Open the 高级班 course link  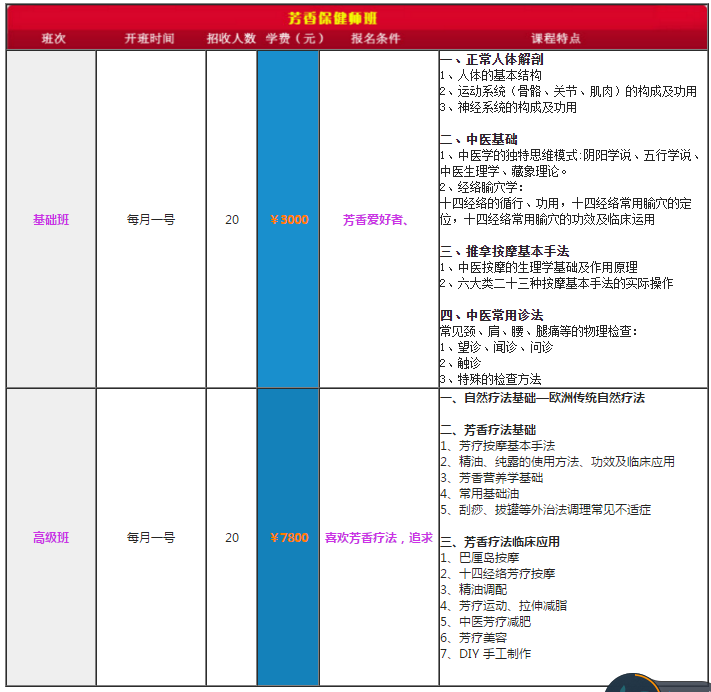coord(51,537)
